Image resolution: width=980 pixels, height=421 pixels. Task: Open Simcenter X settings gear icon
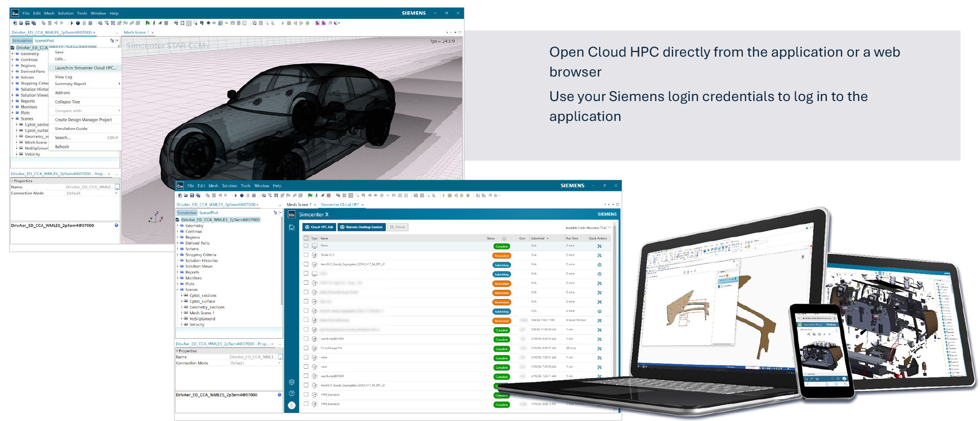point(291,382)
